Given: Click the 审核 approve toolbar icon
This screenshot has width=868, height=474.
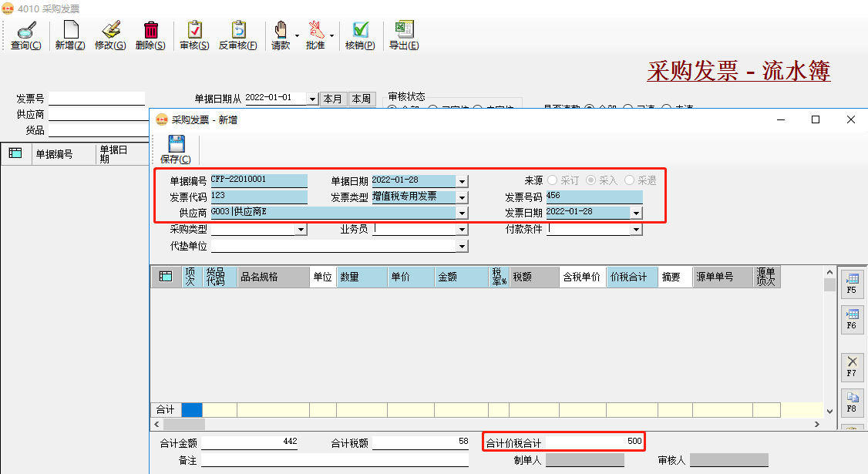Looking at the screenshot, I should click(x=194, y=30).
